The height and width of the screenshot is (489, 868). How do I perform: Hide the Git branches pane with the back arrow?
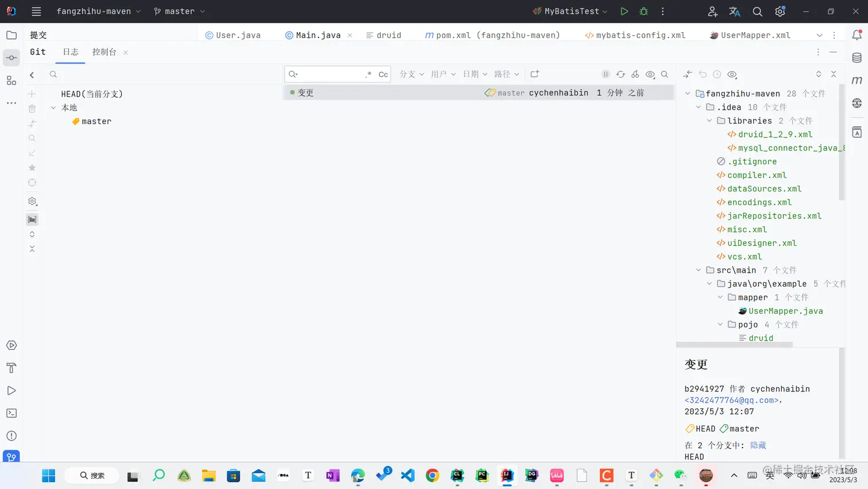[32, 75]
